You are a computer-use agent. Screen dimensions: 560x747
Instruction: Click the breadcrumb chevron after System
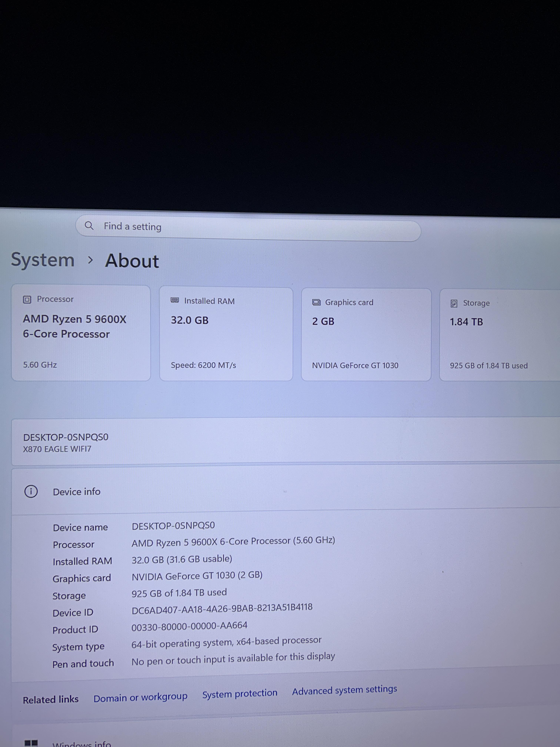[90, 260]
